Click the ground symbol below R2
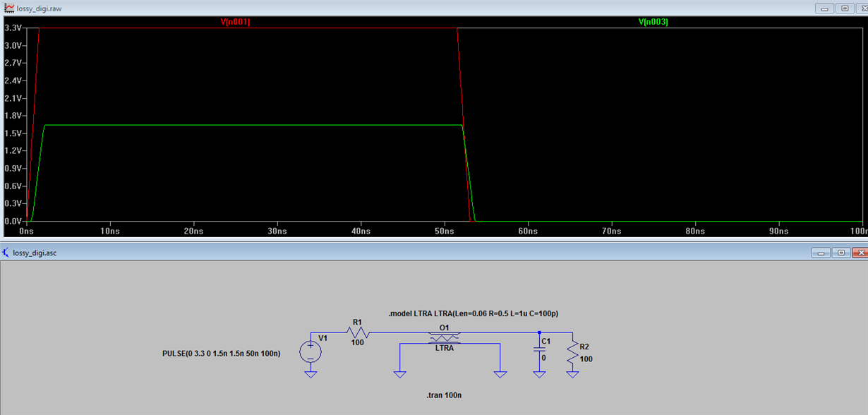 (x=572, y=373)
